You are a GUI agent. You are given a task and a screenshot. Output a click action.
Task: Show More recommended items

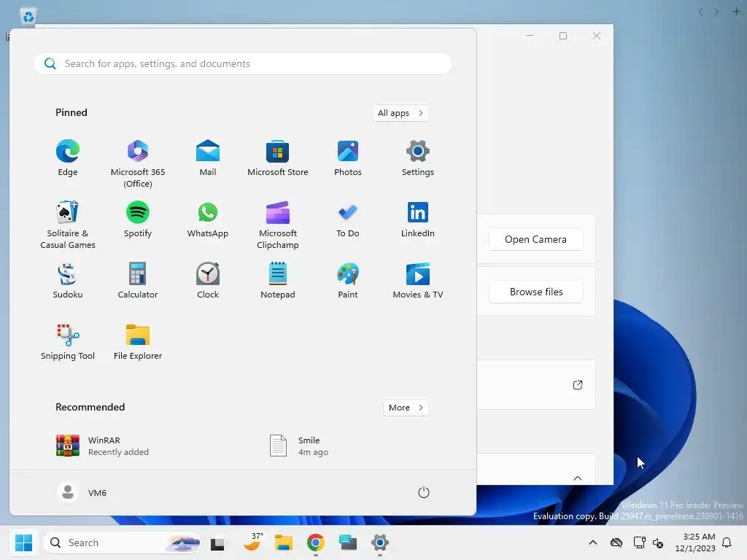point(406,408)
